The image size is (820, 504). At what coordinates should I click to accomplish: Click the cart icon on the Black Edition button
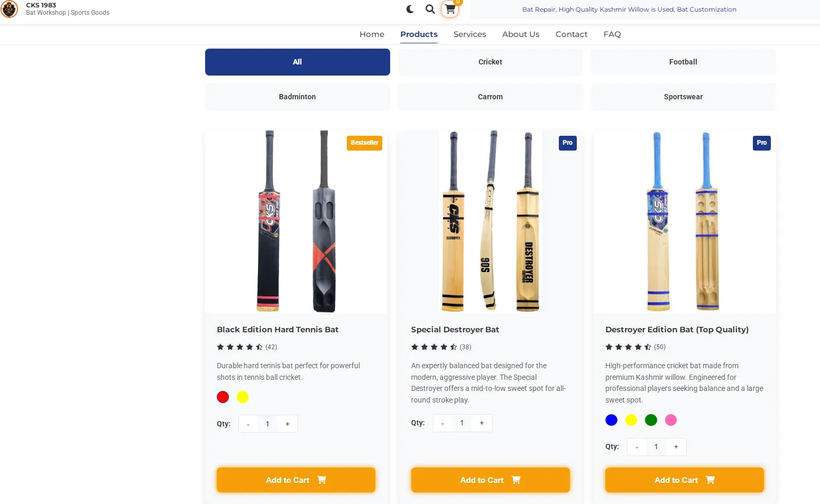pyautogui.click(x=322, y=480)
